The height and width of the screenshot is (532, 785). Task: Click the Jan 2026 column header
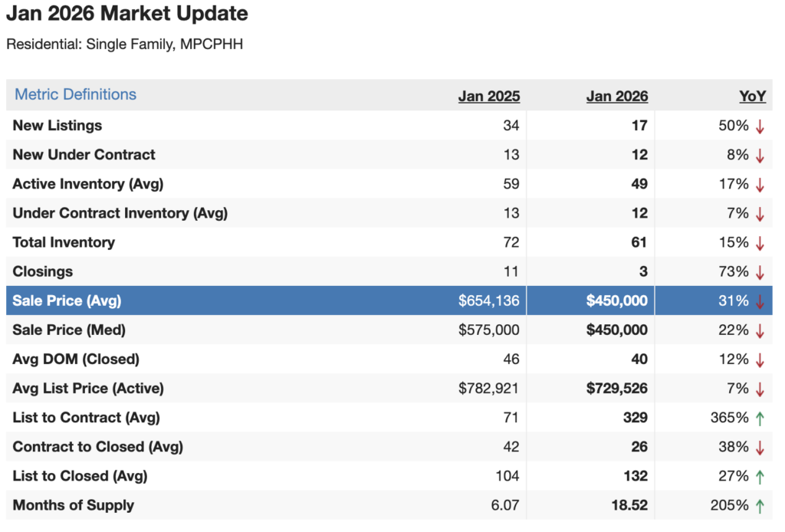(x=616, y=96)
